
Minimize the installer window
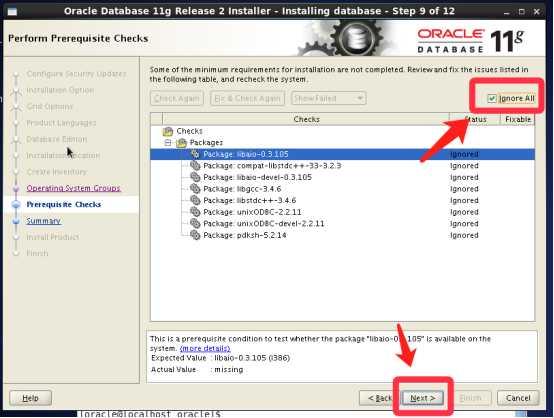pyautogui.click(x=507, y=12)
